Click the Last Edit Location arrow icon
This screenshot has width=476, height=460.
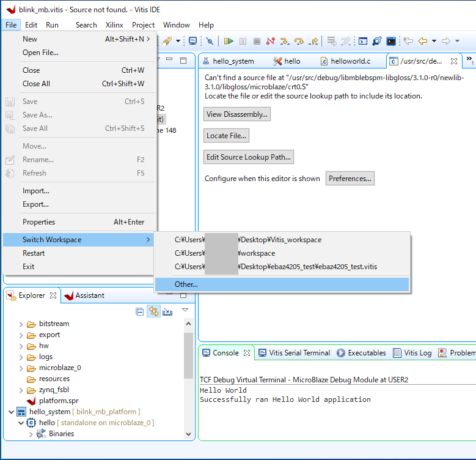point(408,41)
